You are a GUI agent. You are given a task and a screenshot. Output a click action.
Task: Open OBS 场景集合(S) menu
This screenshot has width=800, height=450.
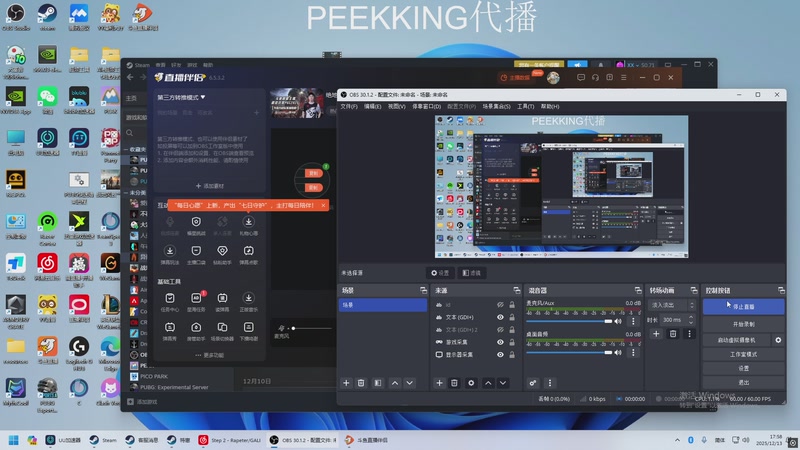click(x=496, y=107)
